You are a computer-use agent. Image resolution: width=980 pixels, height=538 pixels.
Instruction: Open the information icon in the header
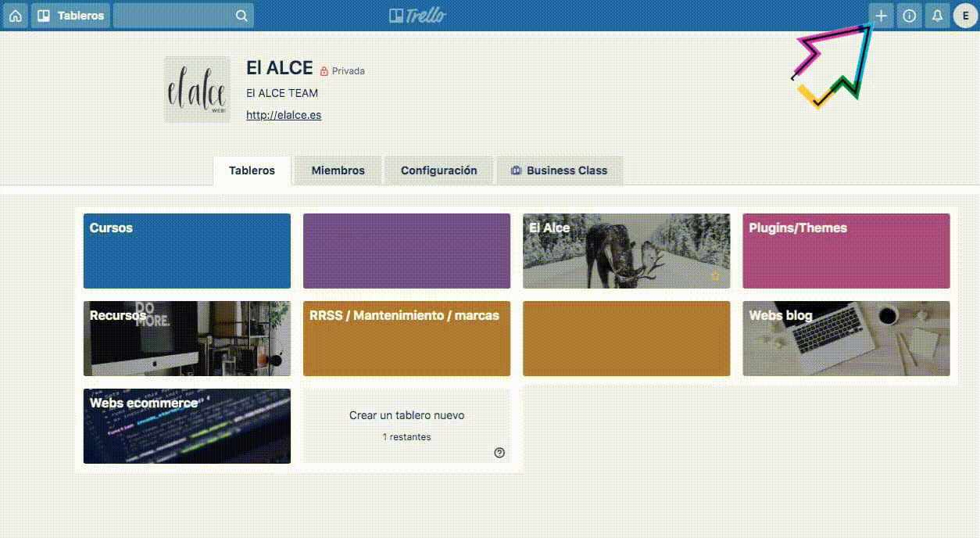point(910,16)
